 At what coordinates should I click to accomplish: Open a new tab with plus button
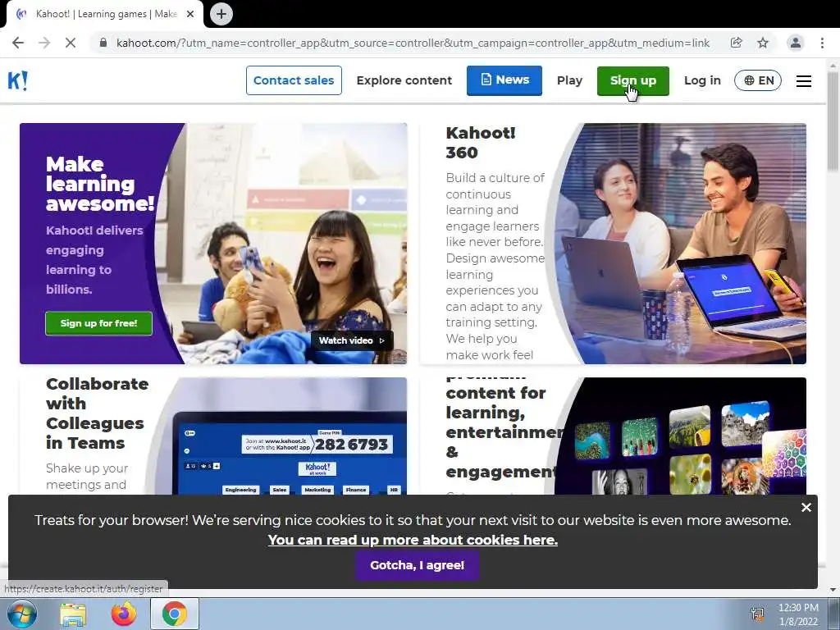pos(221,14)
